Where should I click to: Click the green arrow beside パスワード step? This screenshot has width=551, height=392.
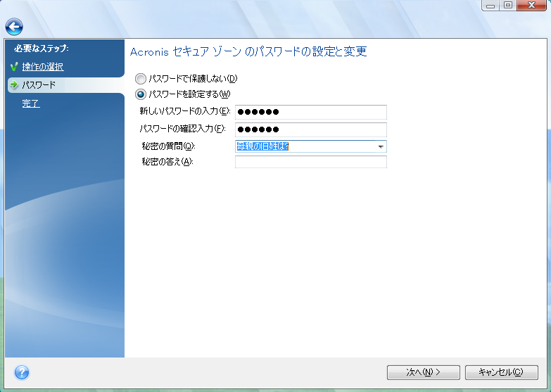click(x=13, y=85)
